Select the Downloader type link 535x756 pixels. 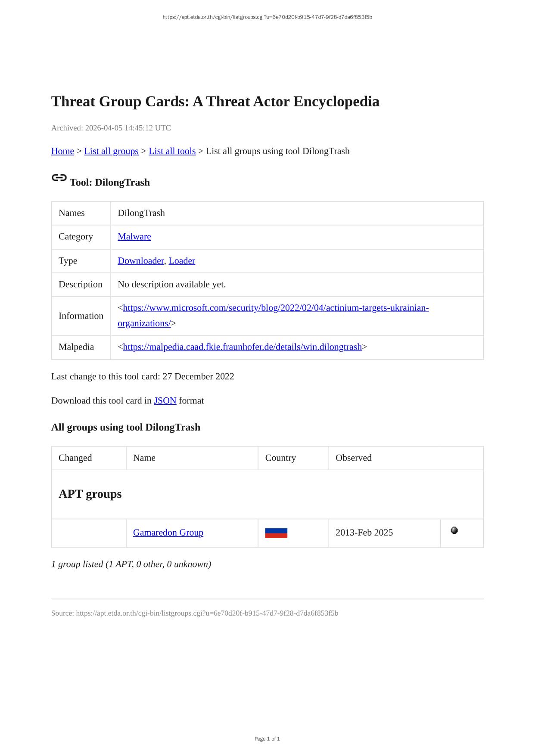click(x=140, y=261)
